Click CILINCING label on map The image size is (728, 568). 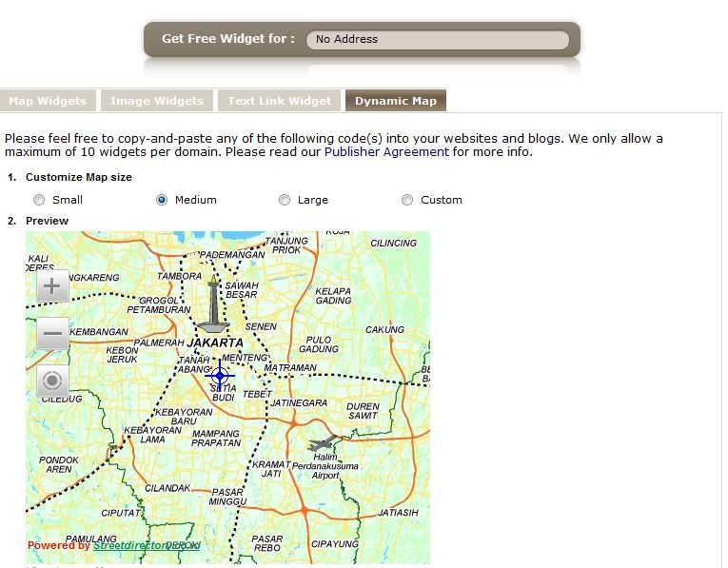[394, 244]
